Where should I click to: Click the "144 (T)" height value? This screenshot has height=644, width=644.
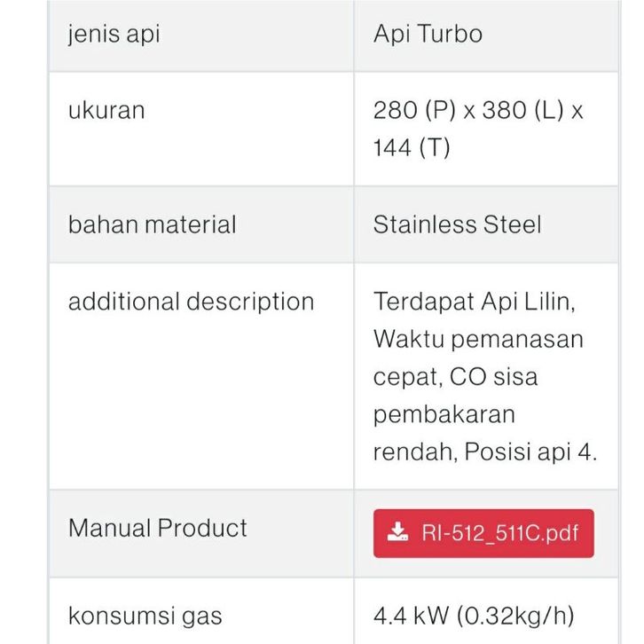coord(412,147)
